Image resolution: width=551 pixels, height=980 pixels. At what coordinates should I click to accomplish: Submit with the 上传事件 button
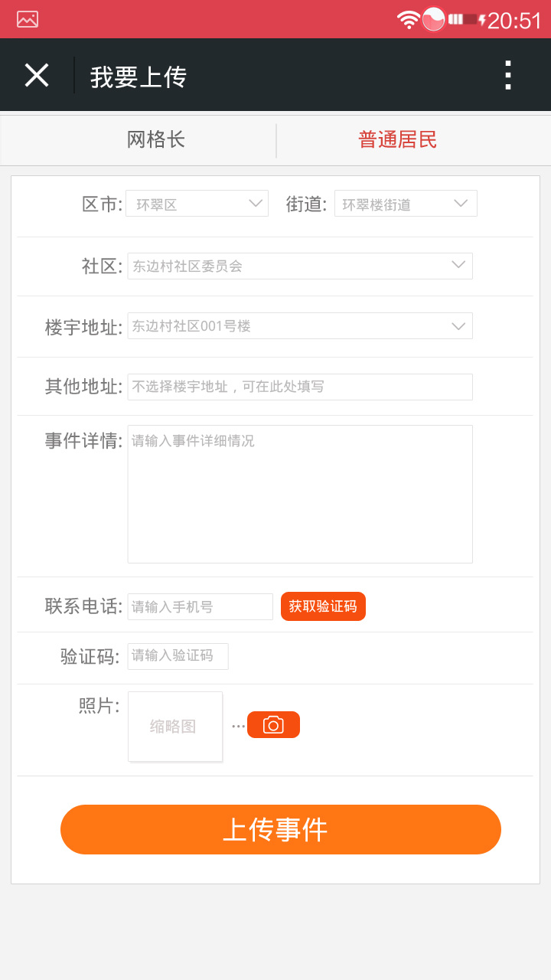281,829
